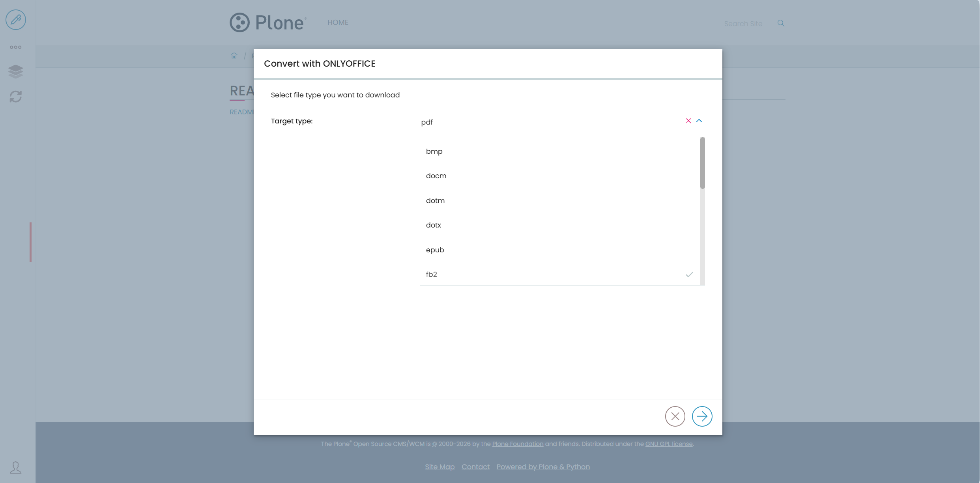The height and width of the screenshot is (483, 980).
Task: Choose dotx as target type
Action: click(x=560, y=225)
